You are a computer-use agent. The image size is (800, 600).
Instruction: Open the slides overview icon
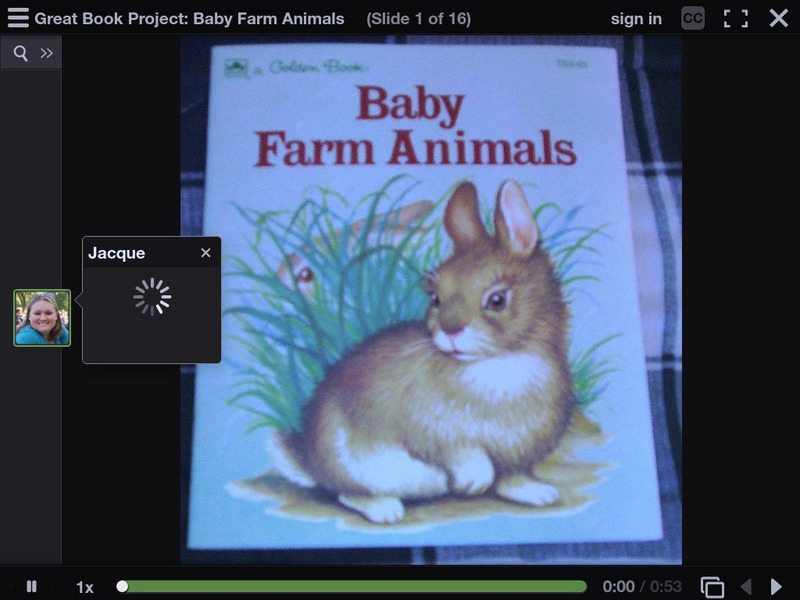712,587
